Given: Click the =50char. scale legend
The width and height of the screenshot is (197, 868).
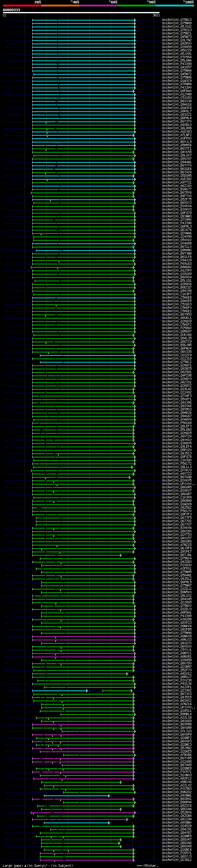Looking at the screenshot, I should point(148,866).
